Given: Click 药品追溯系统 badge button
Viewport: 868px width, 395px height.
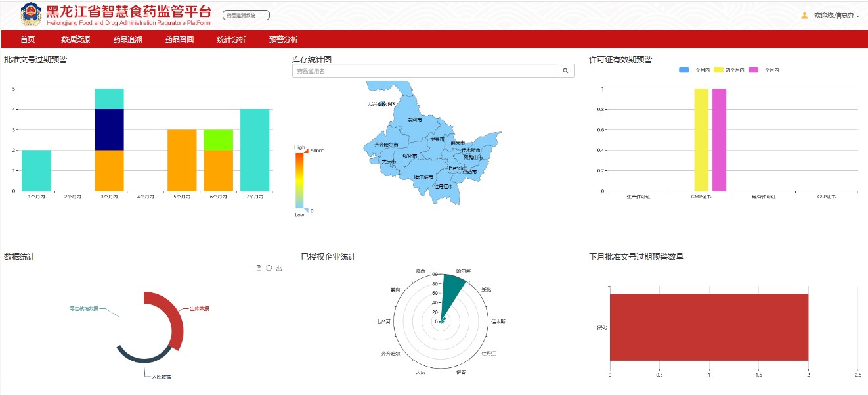Looking at the screenshot, I should (246, 15).
